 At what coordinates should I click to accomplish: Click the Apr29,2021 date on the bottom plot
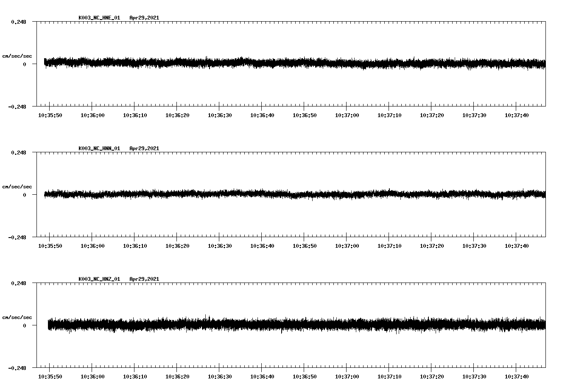(x=144, y=279)
